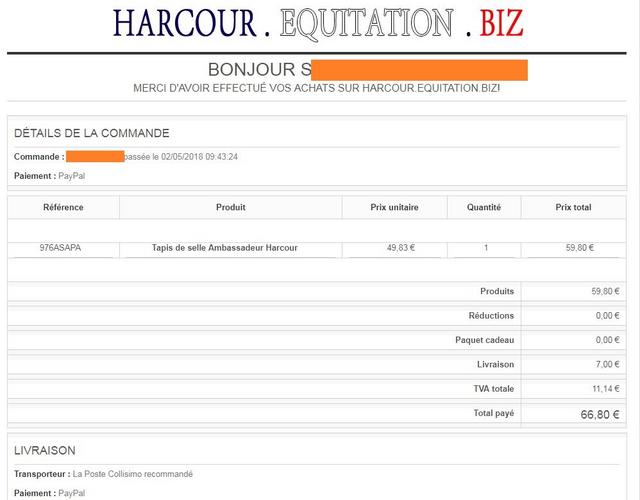Click the 'Réductions' summary label
This screenshot has width=640, height=500.
491,316
